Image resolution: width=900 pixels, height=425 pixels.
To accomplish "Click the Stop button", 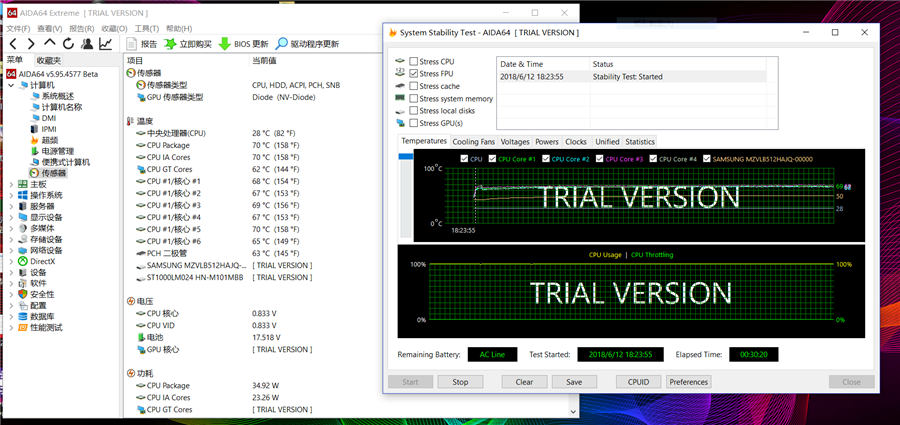I will coord(460,382).
